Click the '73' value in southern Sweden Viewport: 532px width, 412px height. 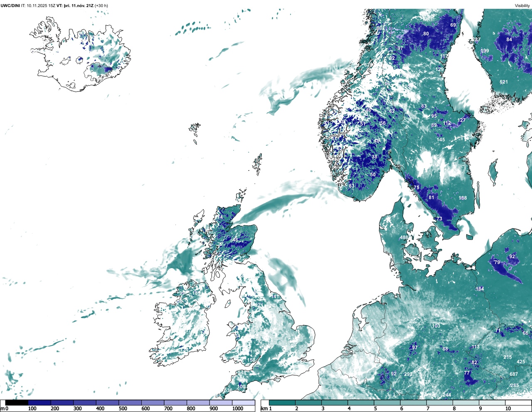click(x=439, y=219)
